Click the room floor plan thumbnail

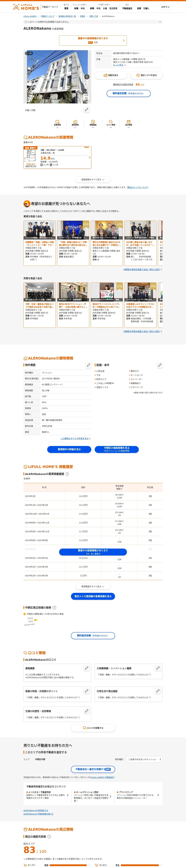point(30,156)
